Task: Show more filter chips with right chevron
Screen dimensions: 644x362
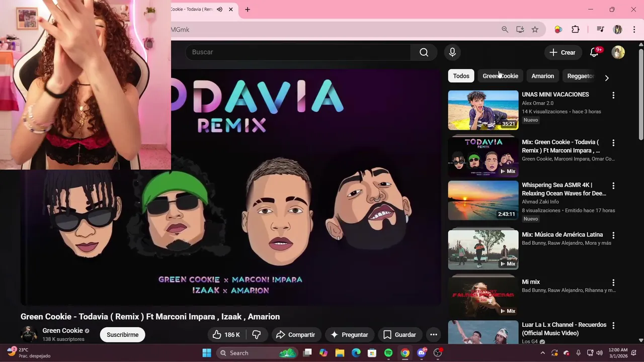Action: pyautogui.click(x=607, y=78)
